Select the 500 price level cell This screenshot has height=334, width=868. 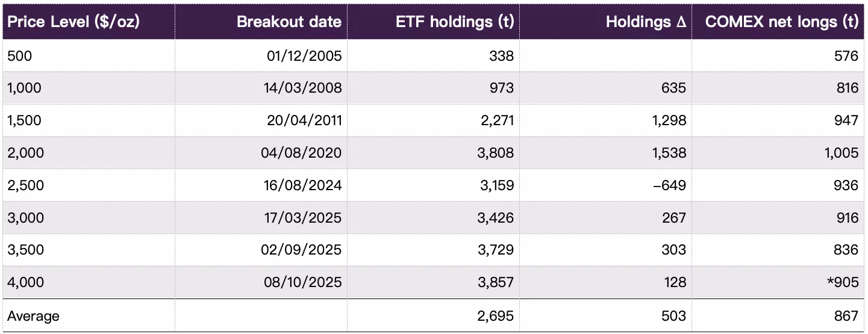pos(20,56)
